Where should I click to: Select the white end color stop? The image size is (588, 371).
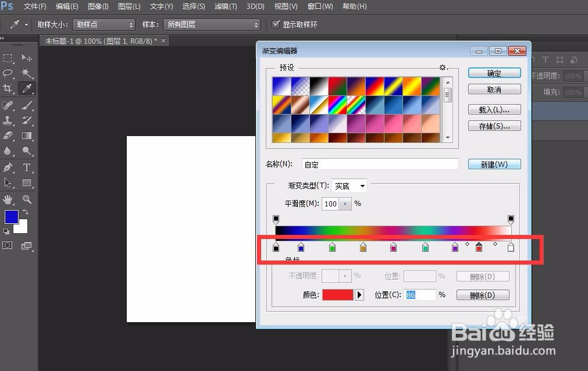click(x=511, y=247)
